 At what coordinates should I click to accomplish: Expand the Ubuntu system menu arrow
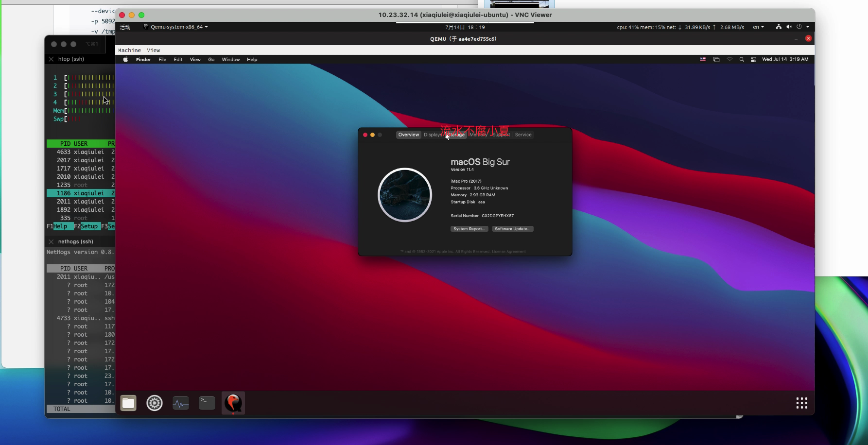(x=808, y=27)
